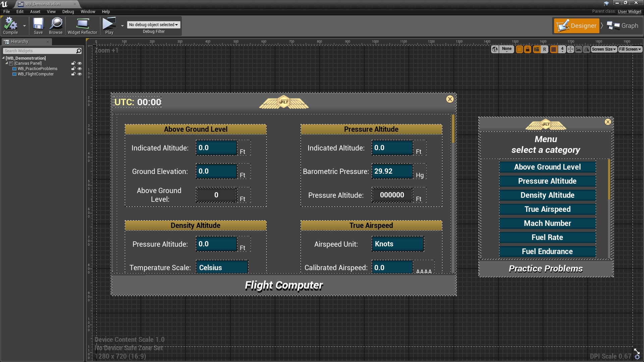Click the zoom-to-fit icon in the viewport toolbar
The image size is (644, 362).
coord(571,49)
